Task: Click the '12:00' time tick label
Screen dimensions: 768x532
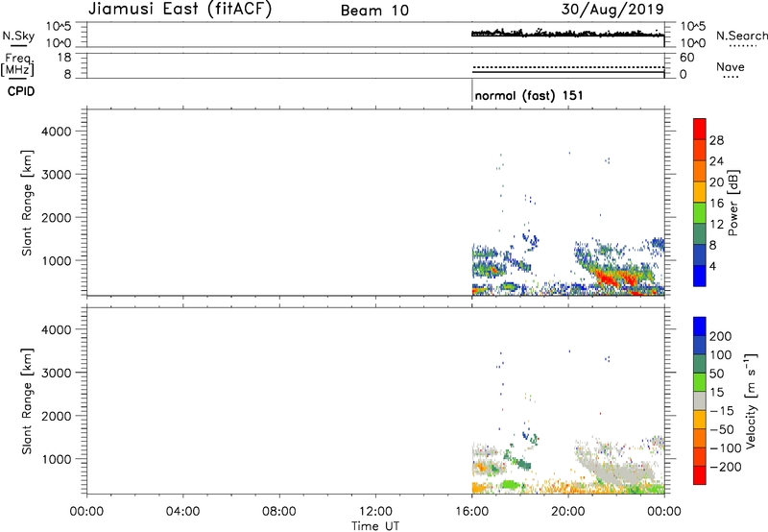Action: (375, 512)
